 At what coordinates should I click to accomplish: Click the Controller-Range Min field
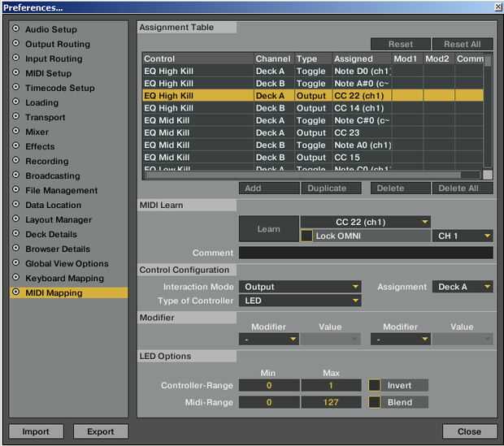[269, 385]
